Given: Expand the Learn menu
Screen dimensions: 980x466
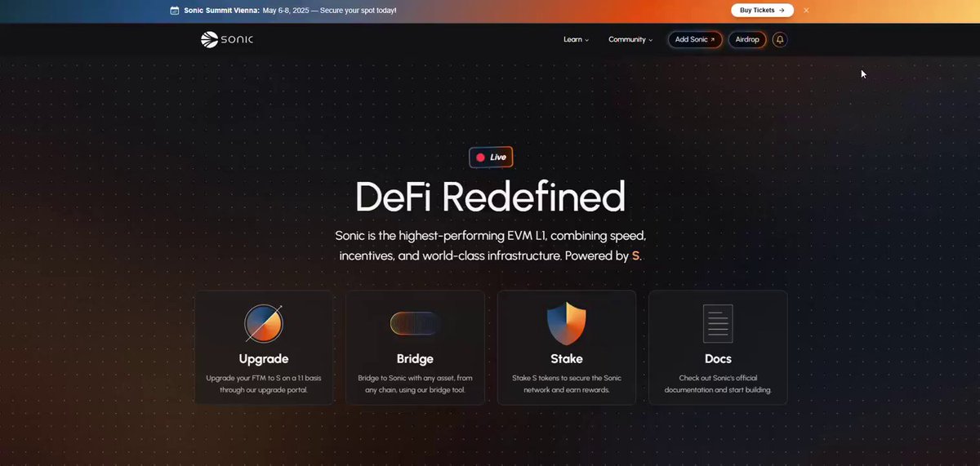Looking at the screenshot, I should (x=576, y=39).
